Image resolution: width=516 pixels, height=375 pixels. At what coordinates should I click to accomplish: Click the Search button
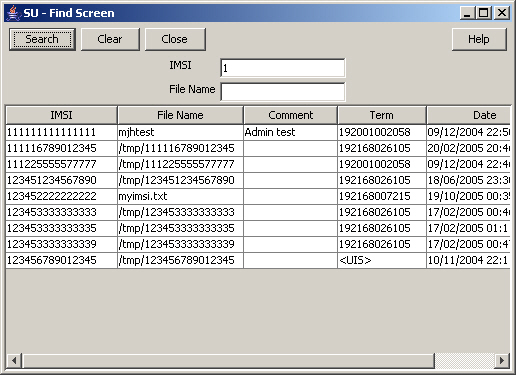pyautogui.click(x=42, y=39)
